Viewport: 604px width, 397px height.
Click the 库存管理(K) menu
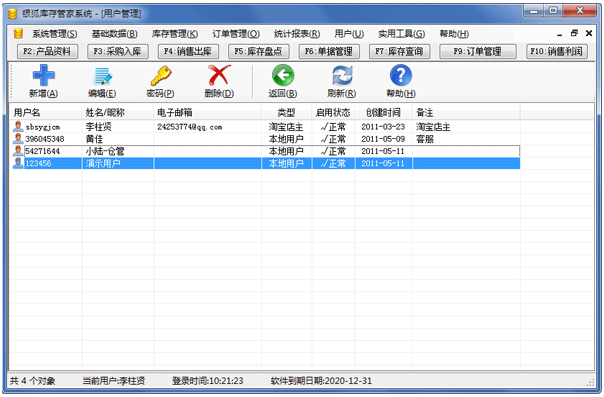175,34
